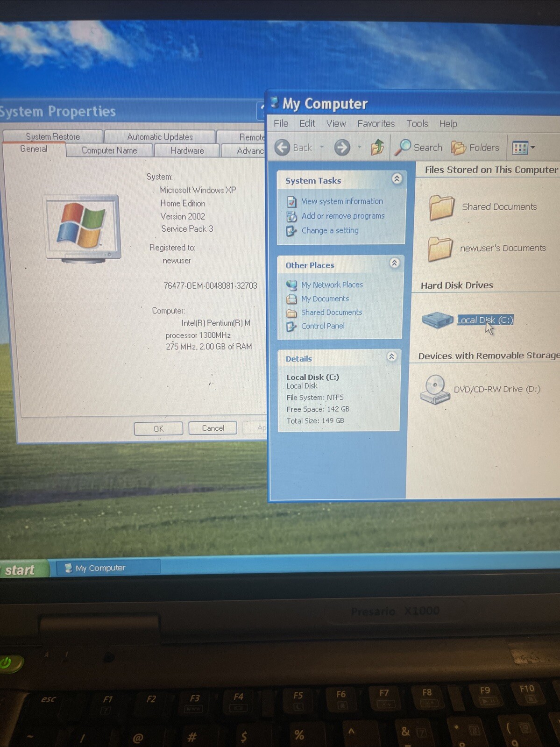Click My Computer taskbar button
This screenshot has height=747, width=560.
coord(108,568)
